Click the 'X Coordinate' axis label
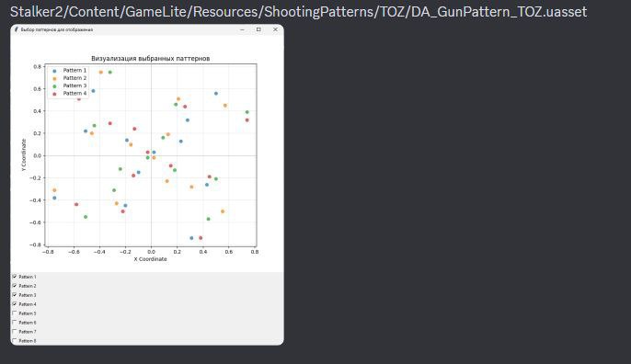Viewport: 631px width, 364px height. tap(150, 259)
